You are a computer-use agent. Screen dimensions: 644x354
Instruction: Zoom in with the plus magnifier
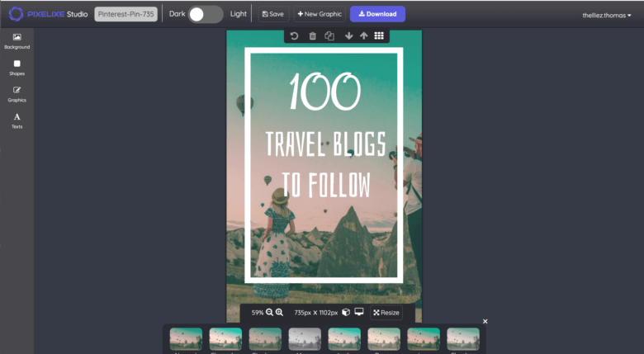(279, 313)
